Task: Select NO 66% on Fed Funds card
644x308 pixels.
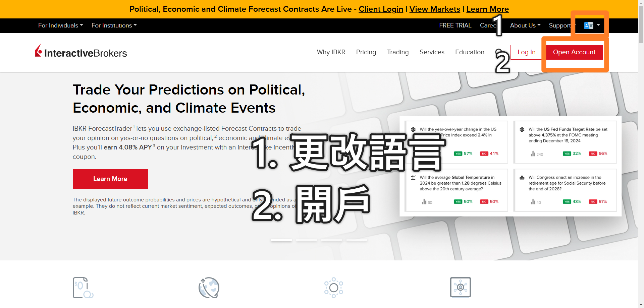Action: click(x=598, y=153)
